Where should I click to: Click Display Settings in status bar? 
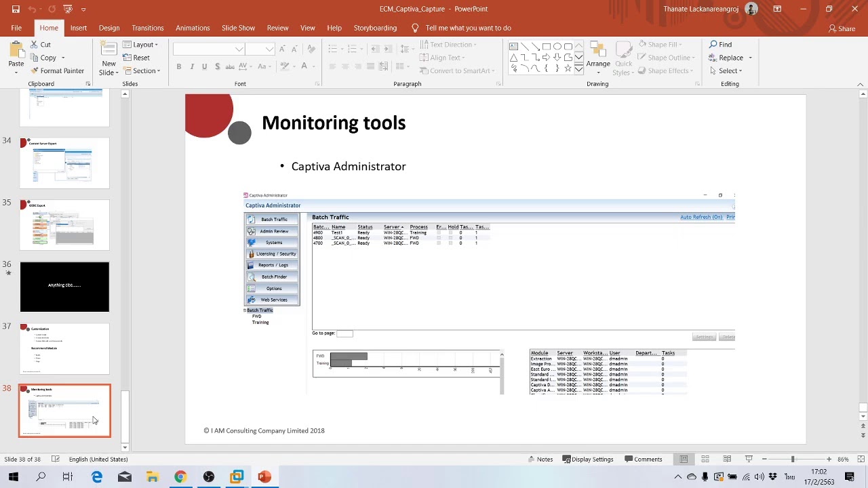[x=587, y=459]
